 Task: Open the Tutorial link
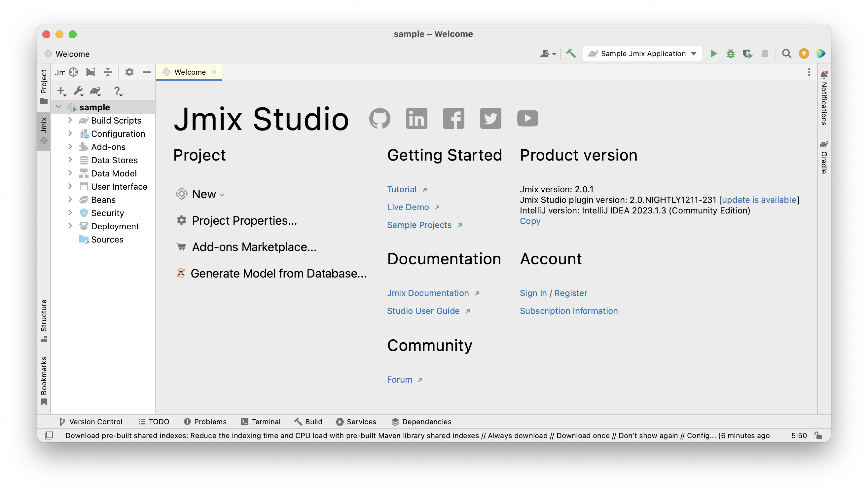[402, 189]
